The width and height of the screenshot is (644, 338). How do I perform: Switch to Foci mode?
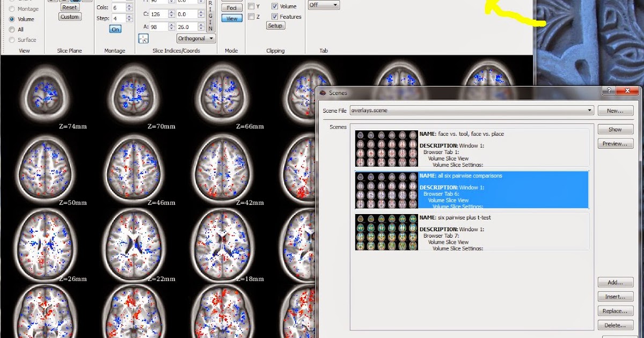232,8
